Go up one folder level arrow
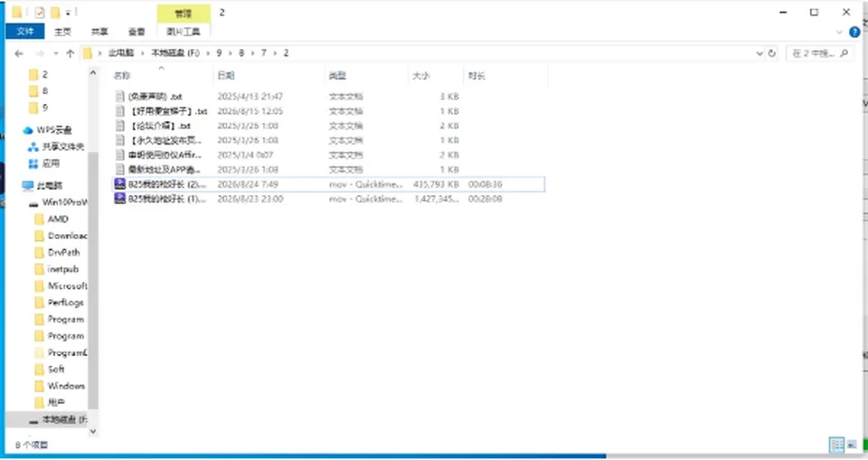The image size is (868, 460). (70, 53)
